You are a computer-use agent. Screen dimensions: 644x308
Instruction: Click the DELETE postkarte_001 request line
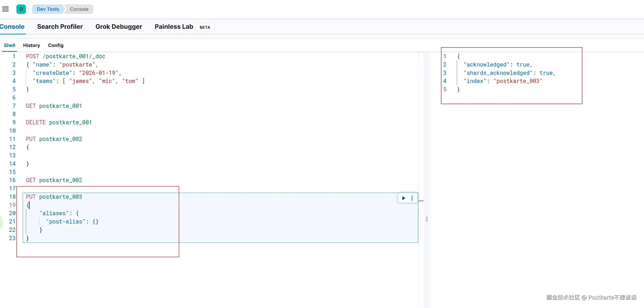59,122
